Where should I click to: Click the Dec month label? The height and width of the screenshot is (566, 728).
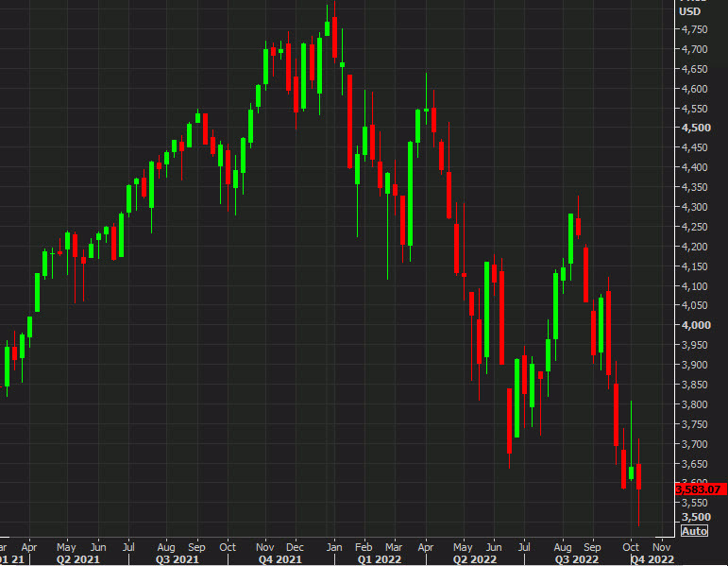(x=295, y=547)
